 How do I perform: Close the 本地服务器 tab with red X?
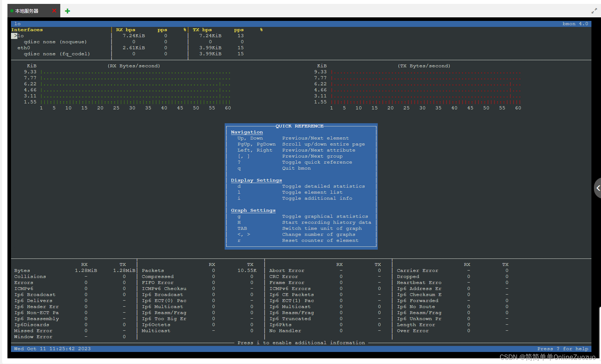pyautogui.click(x=54, y=11)
